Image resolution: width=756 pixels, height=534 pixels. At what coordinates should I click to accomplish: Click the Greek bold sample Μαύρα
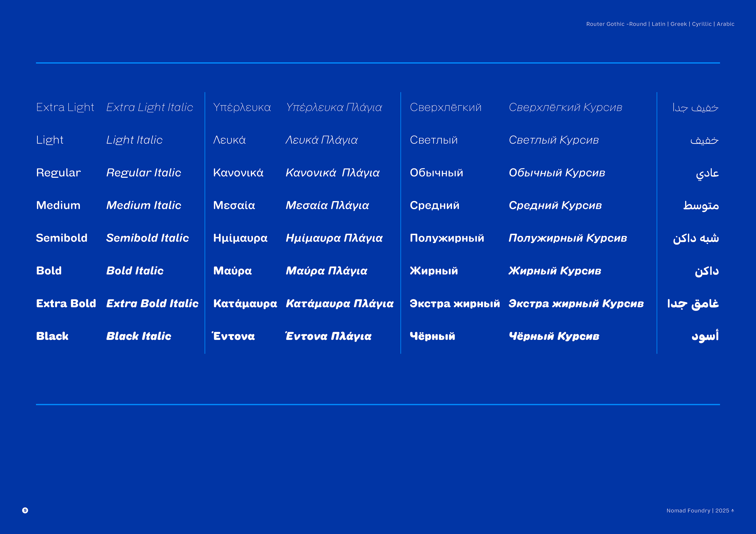(233, 271)
